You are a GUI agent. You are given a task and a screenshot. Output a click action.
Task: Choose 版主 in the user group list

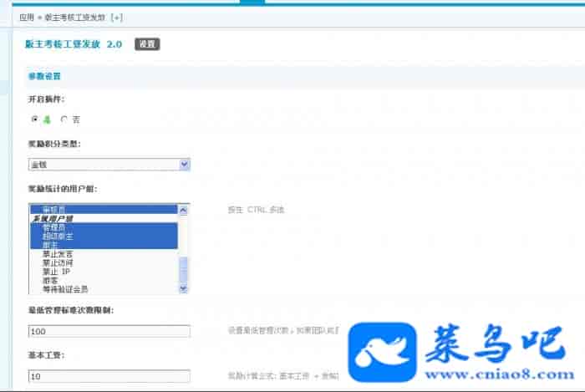point(50,245)
